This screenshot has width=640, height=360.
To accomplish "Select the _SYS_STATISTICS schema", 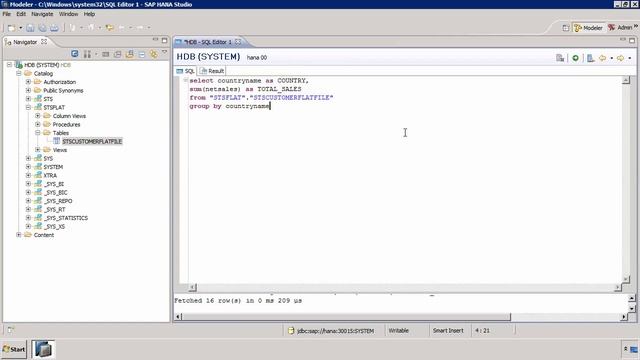I will (65, 218).
